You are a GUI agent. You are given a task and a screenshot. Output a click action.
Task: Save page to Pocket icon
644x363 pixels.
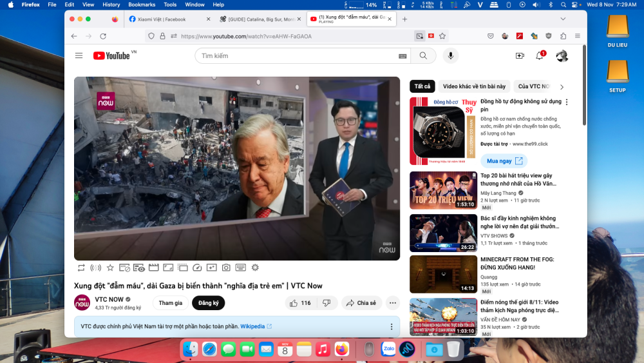[x=490, y=36]
